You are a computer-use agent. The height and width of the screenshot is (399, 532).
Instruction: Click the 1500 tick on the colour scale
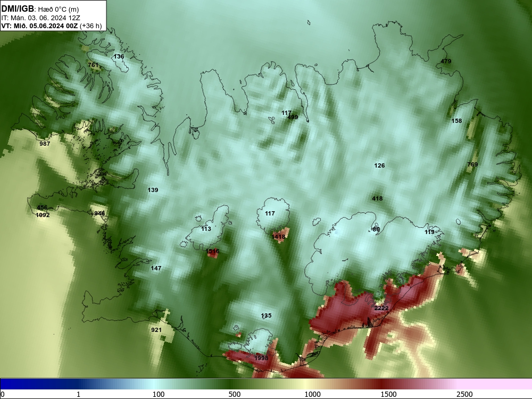point(388,394)
